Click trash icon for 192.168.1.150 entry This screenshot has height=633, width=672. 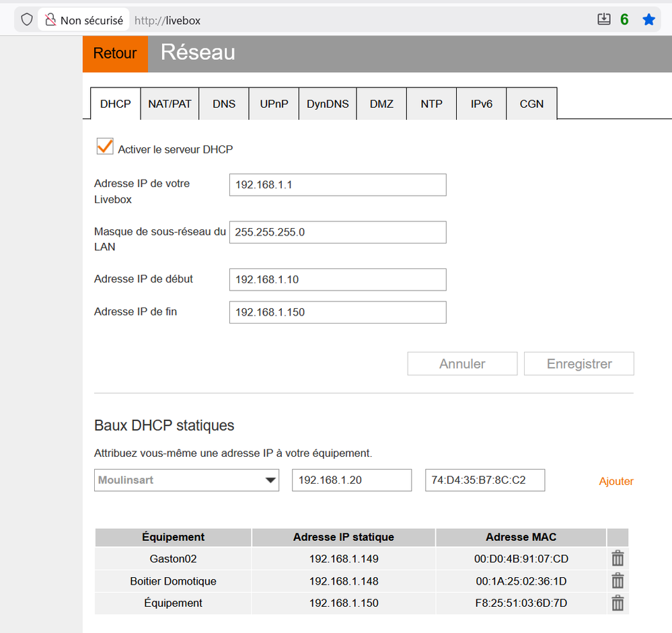coord(618,603)
